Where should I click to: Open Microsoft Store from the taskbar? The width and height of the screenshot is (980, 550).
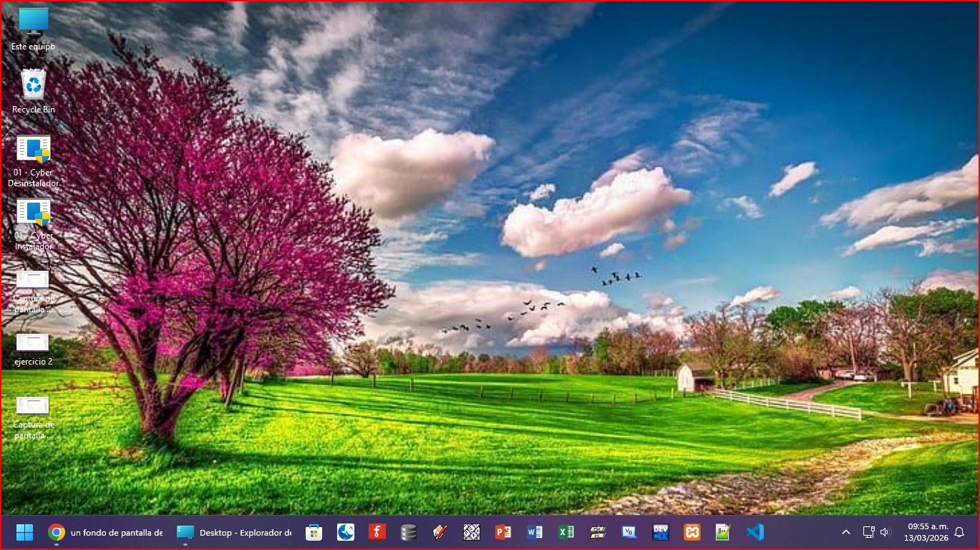(x=314, y=532)
